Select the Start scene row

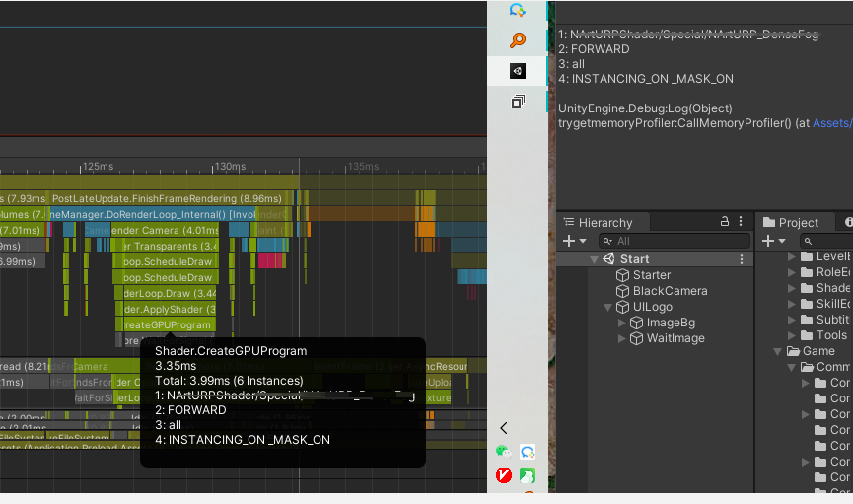click(655, 259)
